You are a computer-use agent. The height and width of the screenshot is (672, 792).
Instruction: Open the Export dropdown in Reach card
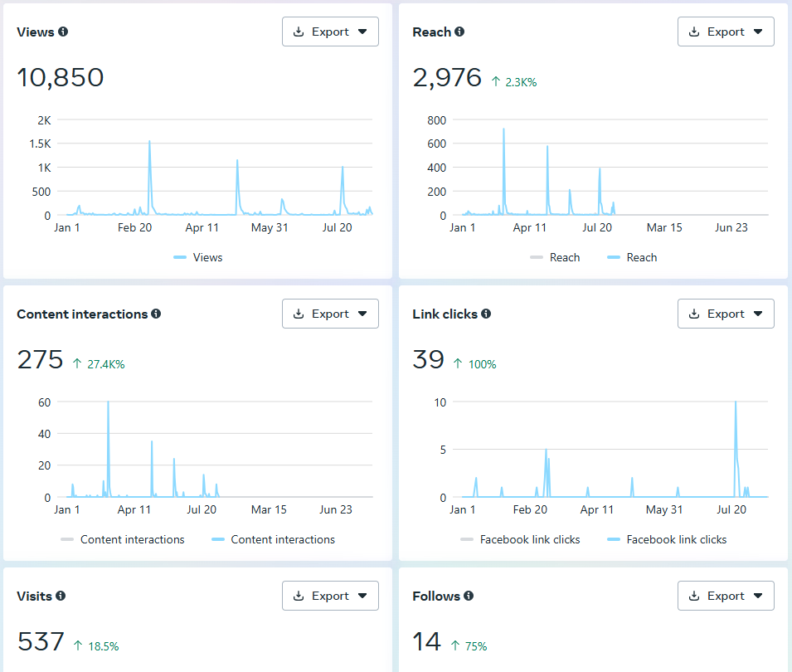coord(726,32)
